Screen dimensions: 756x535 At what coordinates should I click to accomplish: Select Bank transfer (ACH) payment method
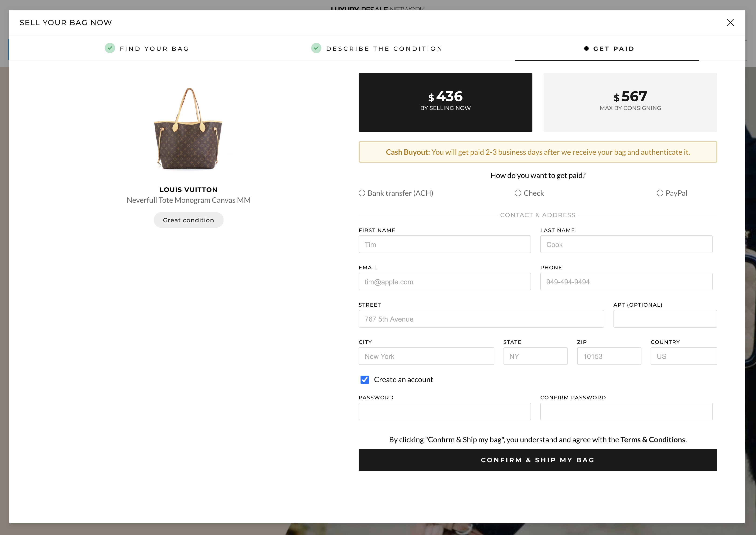click(362, 193)
